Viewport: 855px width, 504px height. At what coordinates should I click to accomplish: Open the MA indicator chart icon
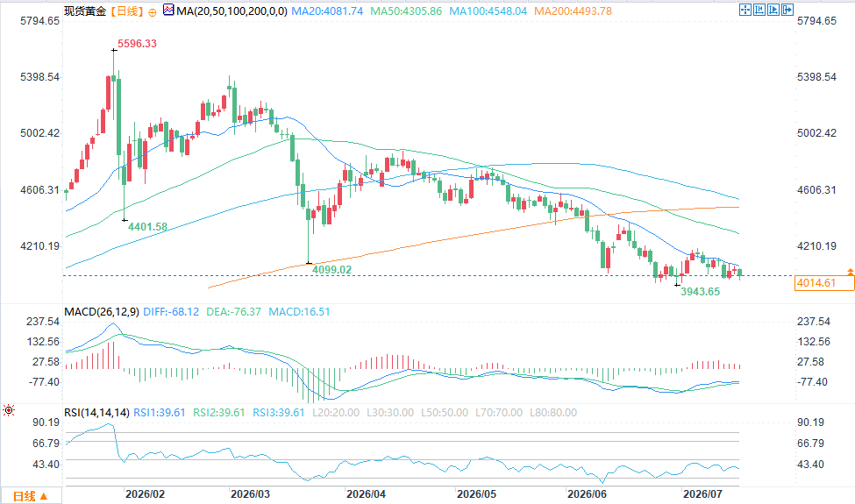[x=168, y=10]
